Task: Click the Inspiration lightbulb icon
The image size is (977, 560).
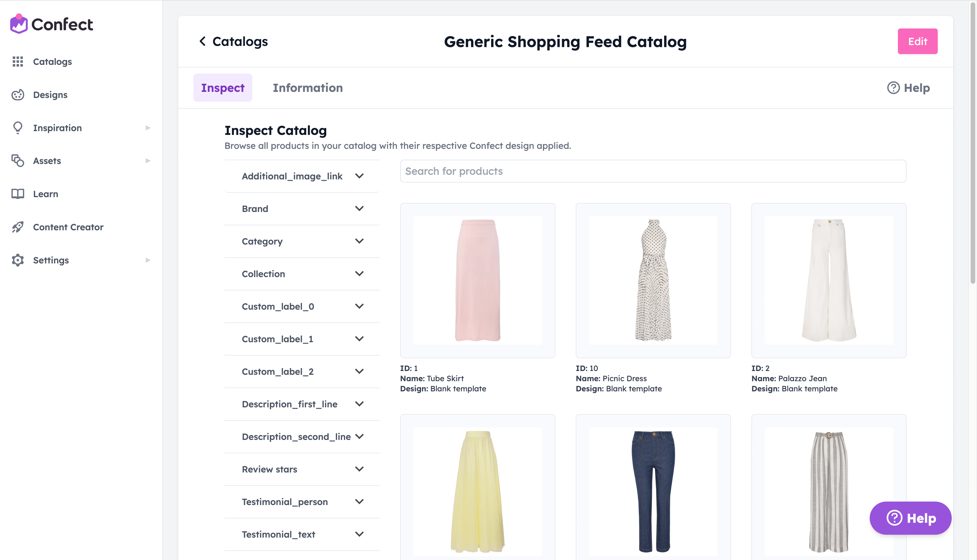Action: tap(18, 128)
